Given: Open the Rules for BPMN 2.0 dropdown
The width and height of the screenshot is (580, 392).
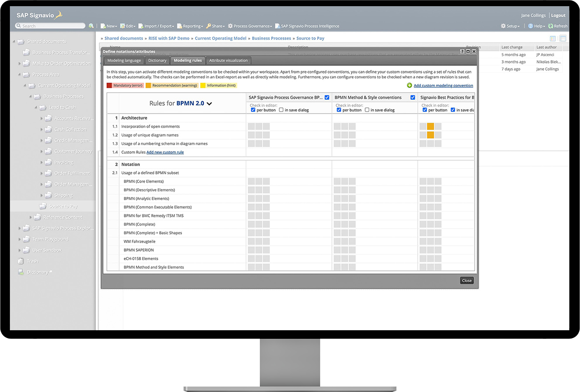Looking at the screenshot, I should click(210, 104).
